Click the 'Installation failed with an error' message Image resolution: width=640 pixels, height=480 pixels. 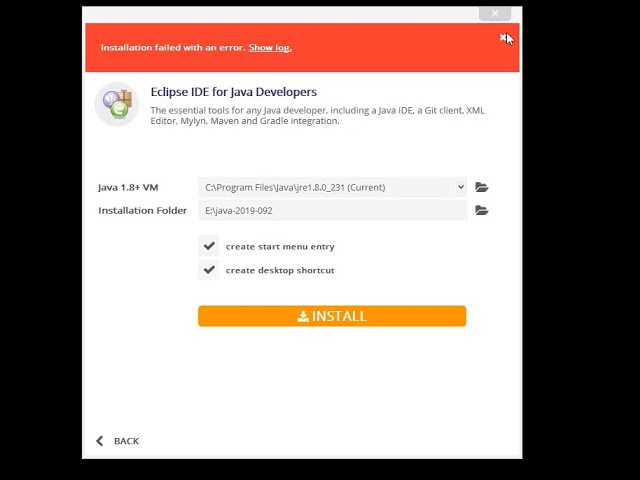[173, 47]
